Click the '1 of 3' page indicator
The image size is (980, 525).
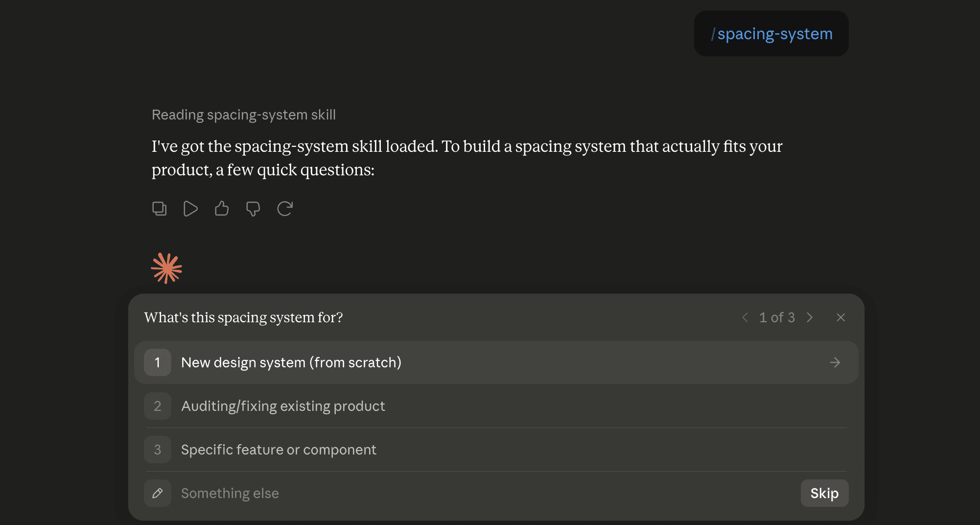pyautogui.click(x=777, y=317)
